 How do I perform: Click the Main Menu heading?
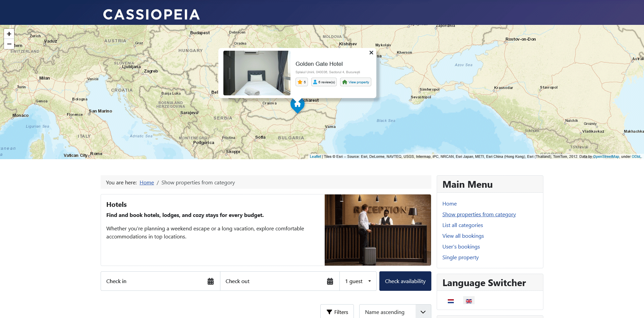pos(468,184)
